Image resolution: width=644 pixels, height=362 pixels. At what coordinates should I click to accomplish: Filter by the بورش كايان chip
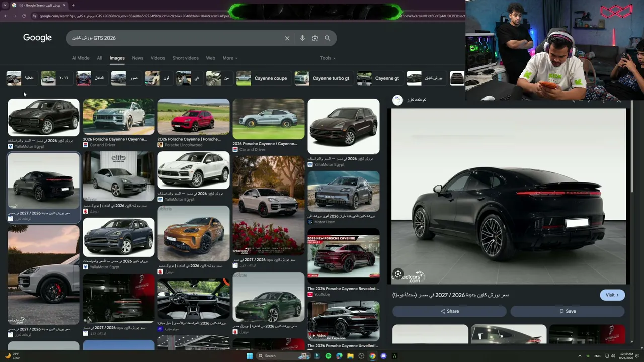[426, 78]
